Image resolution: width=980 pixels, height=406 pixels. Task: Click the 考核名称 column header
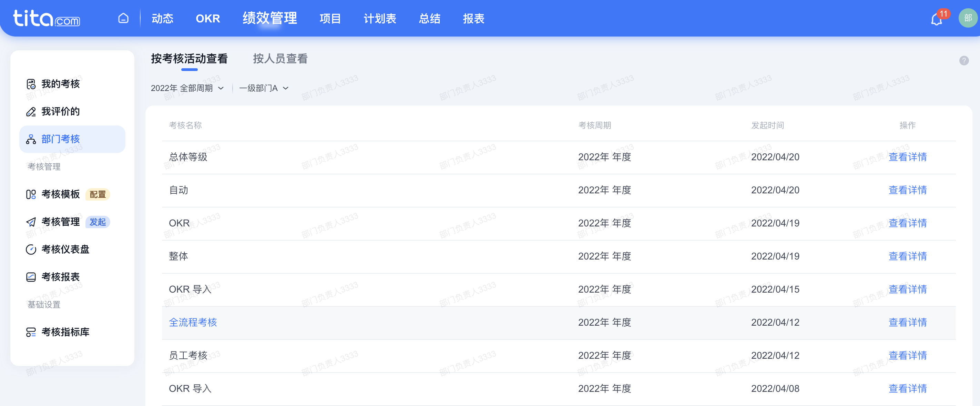pyautogui.click(x=185, y=125)
